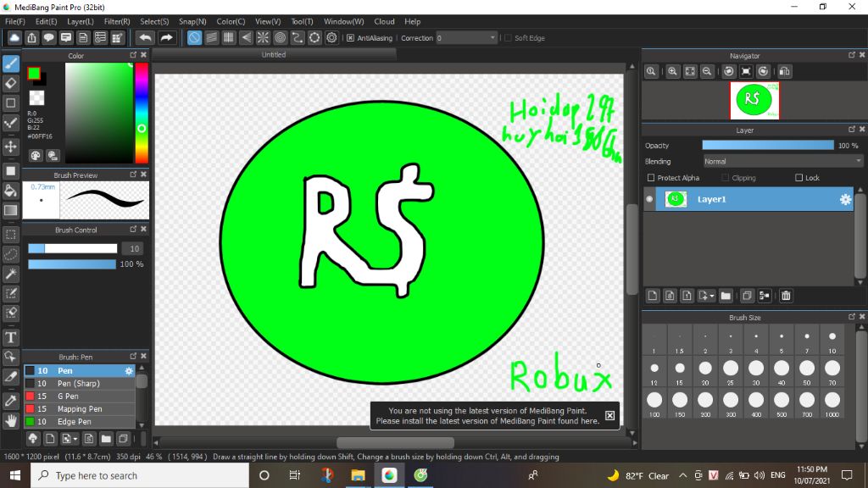Pick the Move tool
This screenshot has width=868, height=488.
click(10, 147)
